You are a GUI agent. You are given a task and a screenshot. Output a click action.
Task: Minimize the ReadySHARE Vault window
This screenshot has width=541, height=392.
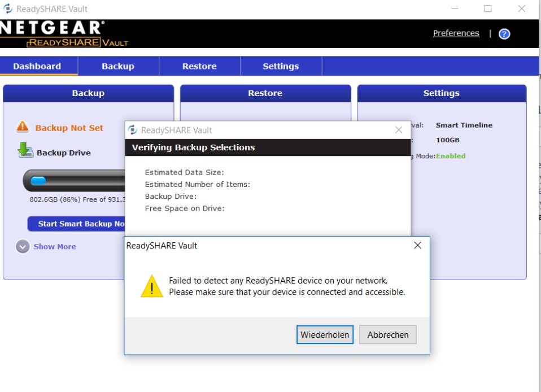[x=455, y=8]
